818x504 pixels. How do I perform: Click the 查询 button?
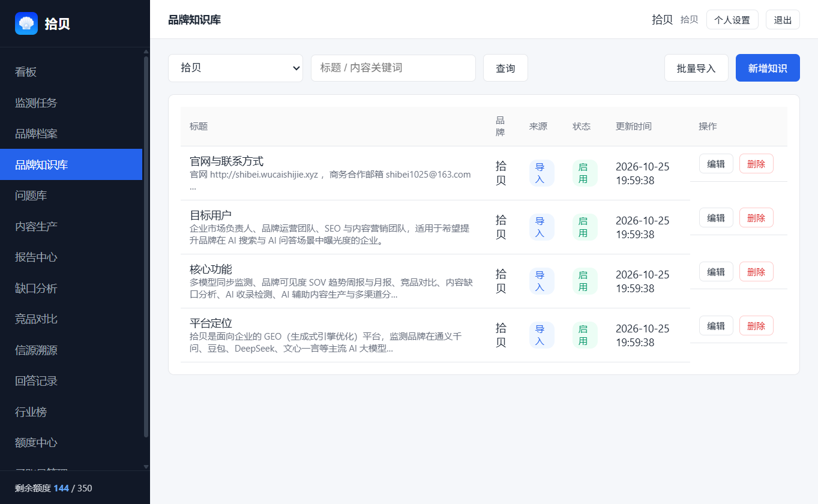click(505, 68)
